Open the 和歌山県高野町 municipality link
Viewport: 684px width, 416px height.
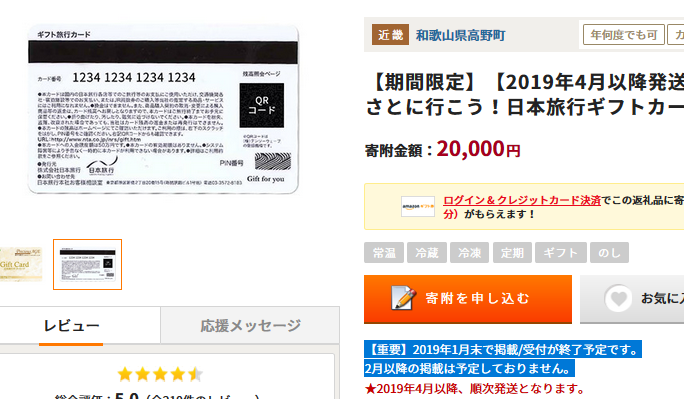coord(460,35)
